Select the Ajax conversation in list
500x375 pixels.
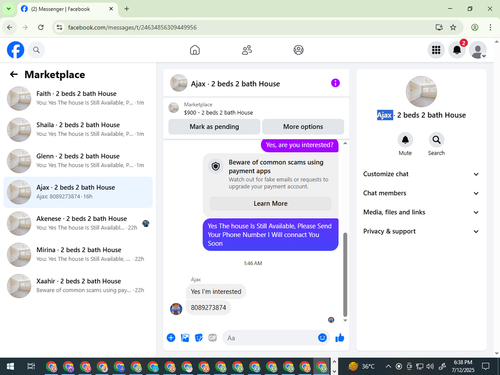(78, 192)
